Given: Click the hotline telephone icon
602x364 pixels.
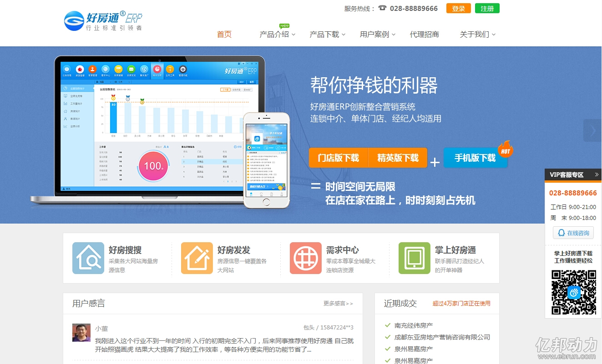Looking at the screenshot, I should (382, 8).
